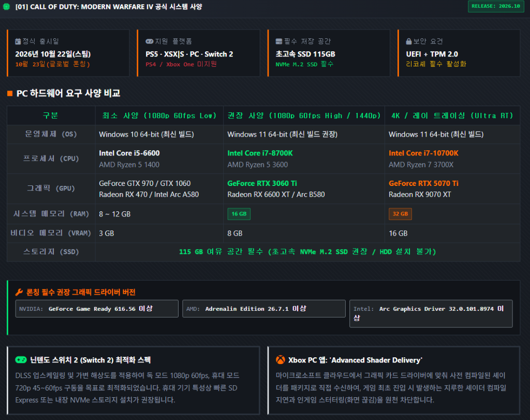Image resolution: width=530 pixels, height=420 pixels.
Task: Click Xbox PC 앱 'Advanced Shader Delivery' heading
Action: (355, 360)
